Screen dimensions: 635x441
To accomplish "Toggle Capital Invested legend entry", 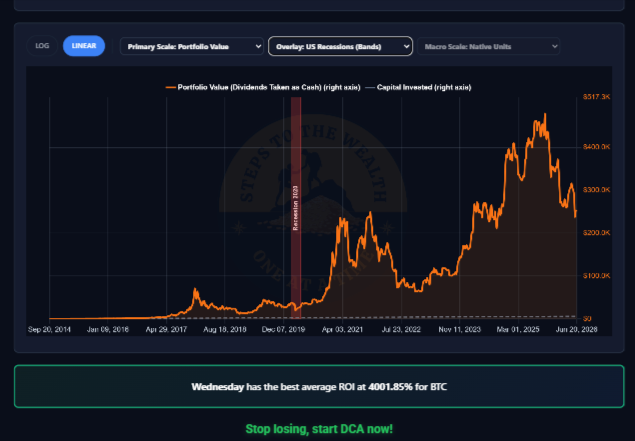I will [x=418, y=87].
